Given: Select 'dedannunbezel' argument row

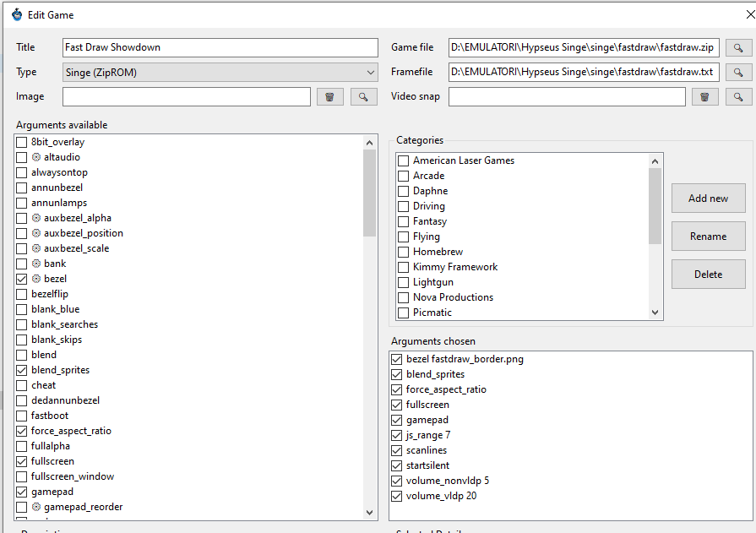Looking at the screenshot, I should (x=65, y=400).
